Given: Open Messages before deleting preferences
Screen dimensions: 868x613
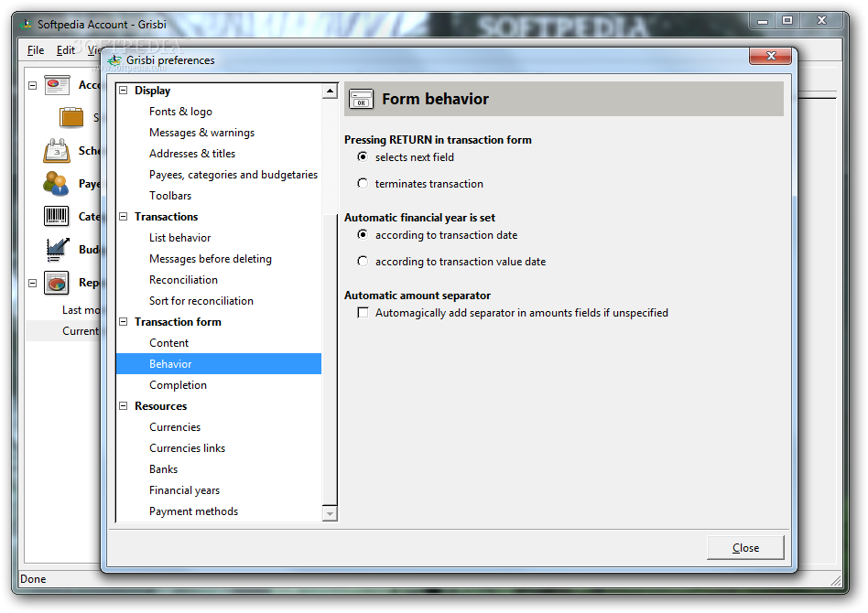Looking at the screenshot, I should (x=211, y=259).
